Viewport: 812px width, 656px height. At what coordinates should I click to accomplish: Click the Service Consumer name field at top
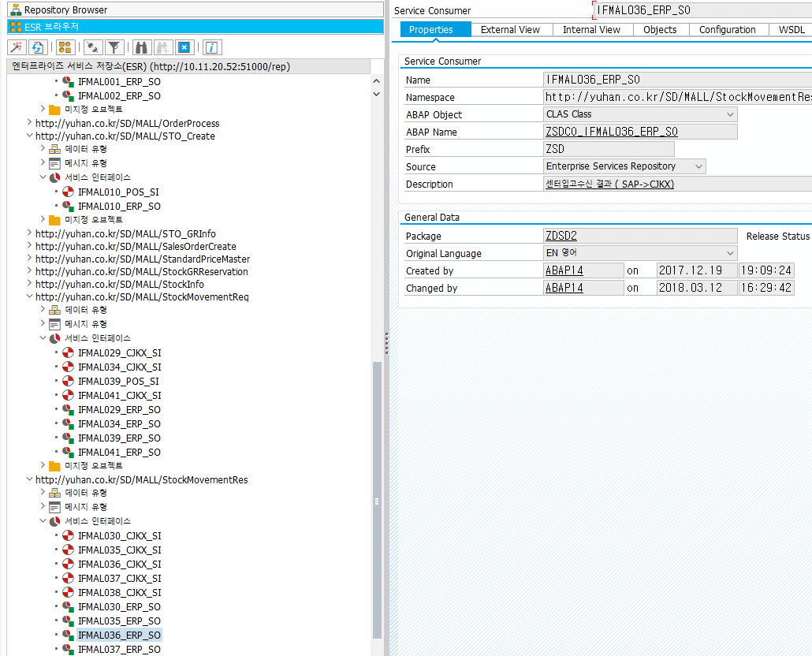coord(702,9)
